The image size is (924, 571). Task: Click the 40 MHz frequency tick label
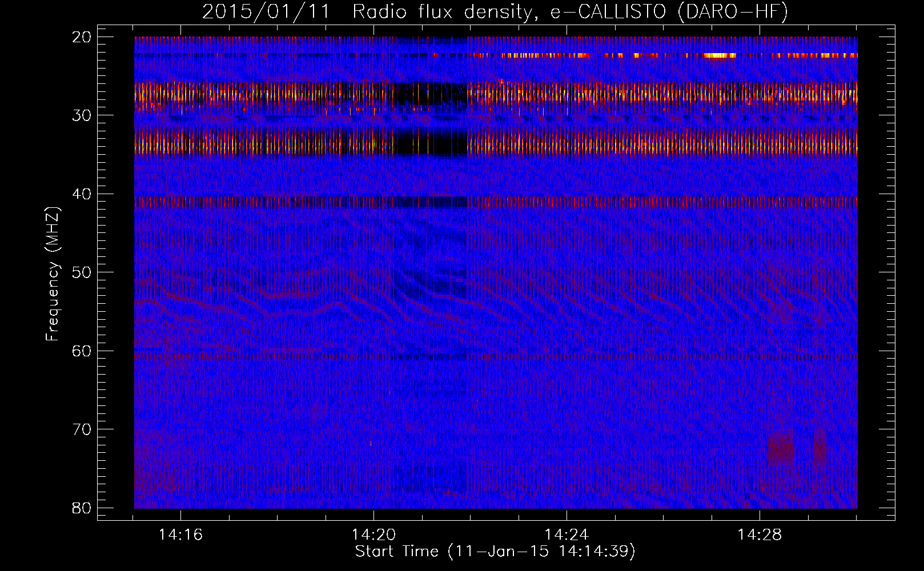pyautogui.click(x=82, y=194)
